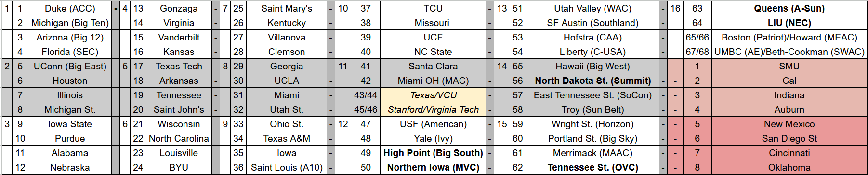
Task: Click the High Point (Big South) cell
Action: [433, 153]
